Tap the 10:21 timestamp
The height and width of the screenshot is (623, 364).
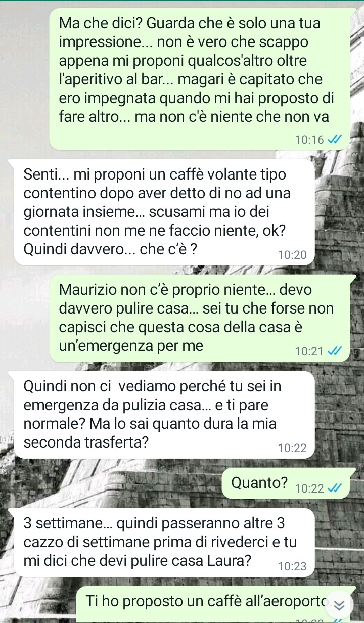pos(310,351)
